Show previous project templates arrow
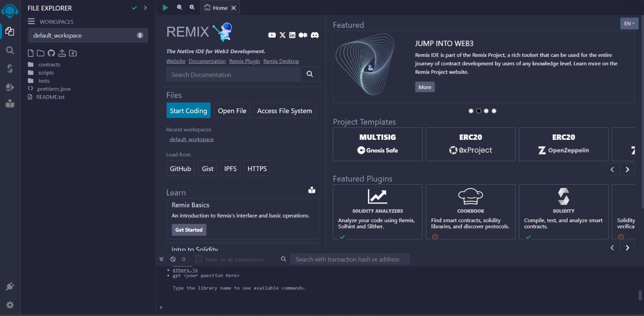The image size is (644, 316). coord(612,169)
